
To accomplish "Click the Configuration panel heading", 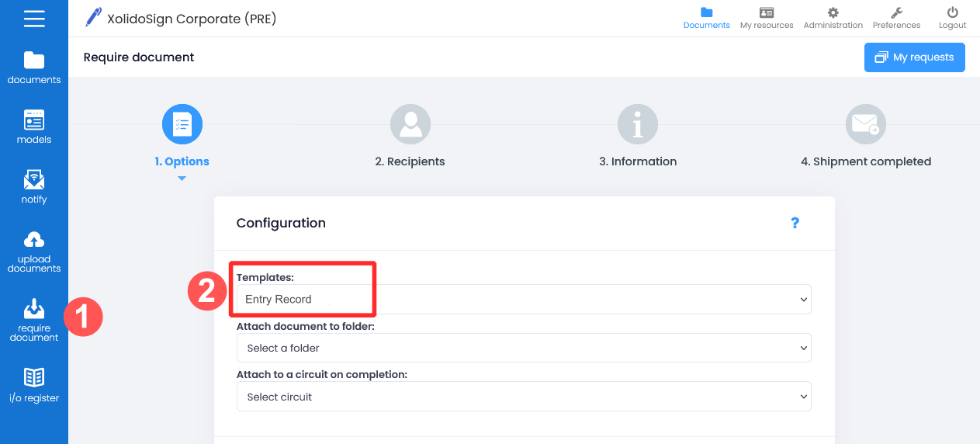I will 281,223.
